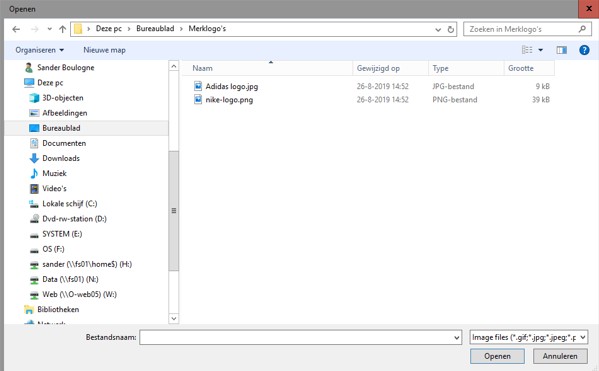Open help with the question mark
The height and width of the screenshot is (371, 599).
(x=584, y=50)
